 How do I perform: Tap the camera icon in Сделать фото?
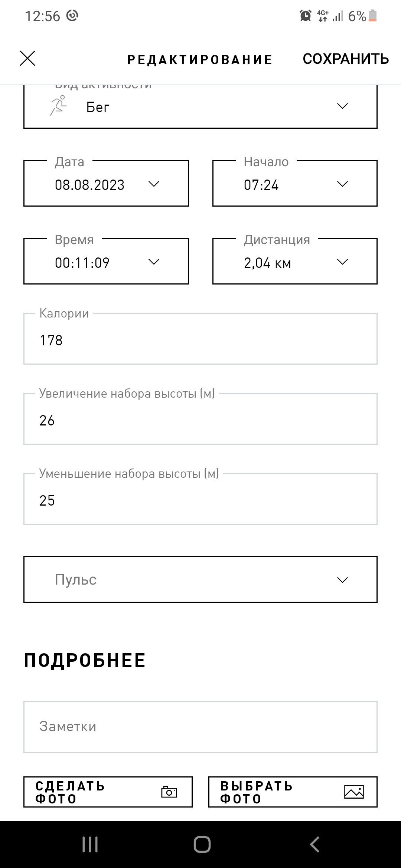169,792
